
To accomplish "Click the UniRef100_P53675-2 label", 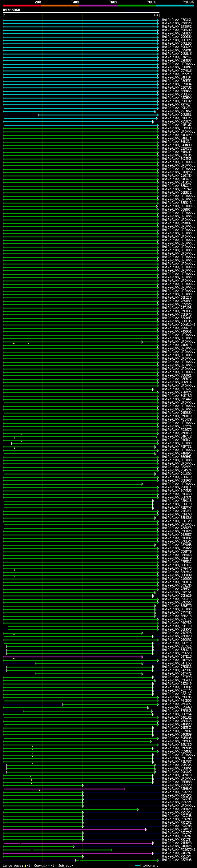I will click(179, 850).
